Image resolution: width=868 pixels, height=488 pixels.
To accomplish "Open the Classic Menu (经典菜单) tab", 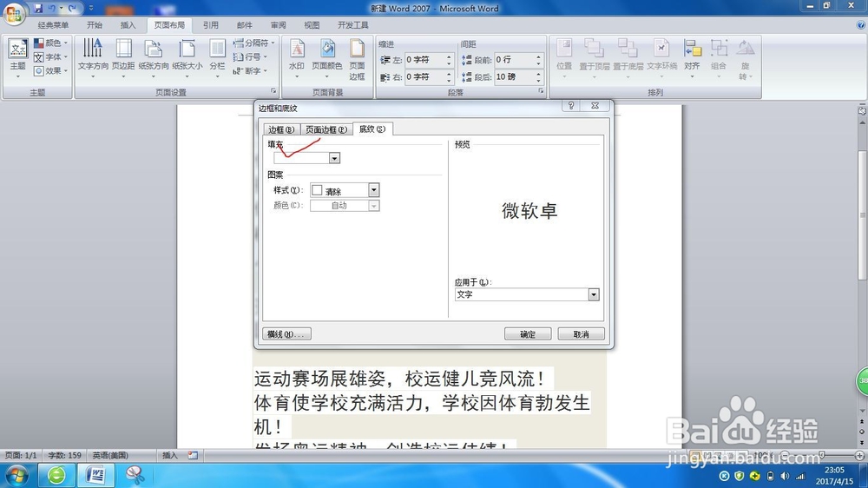I will [x=53, y=25].
